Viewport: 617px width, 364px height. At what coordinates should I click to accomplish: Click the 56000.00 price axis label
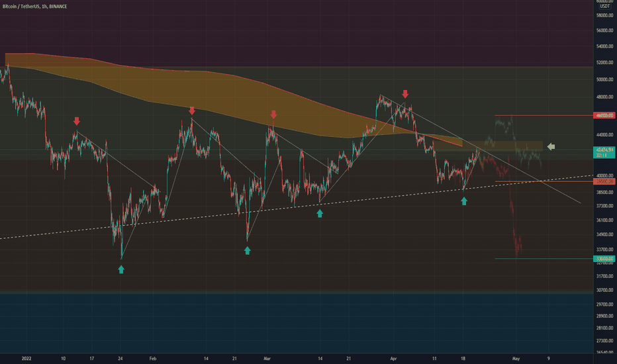tap(605, 30)
